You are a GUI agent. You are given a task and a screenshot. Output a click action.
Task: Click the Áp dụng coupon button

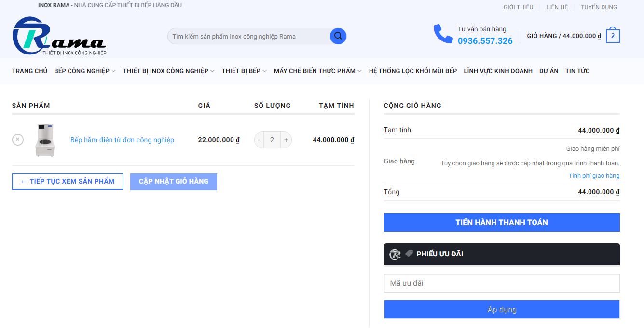[x=502, y=309]
